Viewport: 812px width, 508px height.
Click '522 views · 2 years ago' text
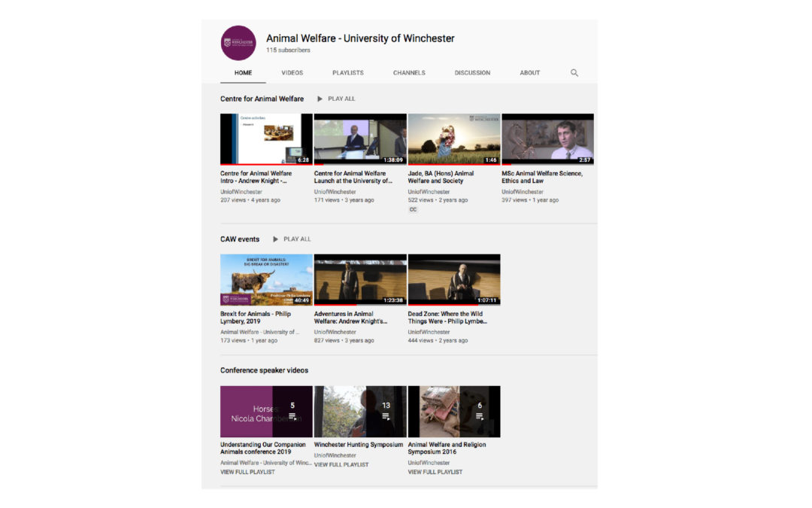click(438, 200)
